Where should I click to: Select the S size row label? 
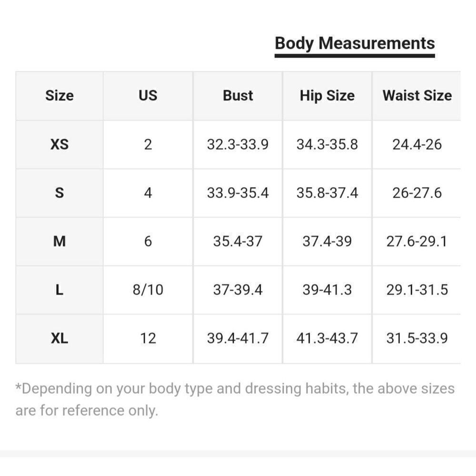point(59,193)
